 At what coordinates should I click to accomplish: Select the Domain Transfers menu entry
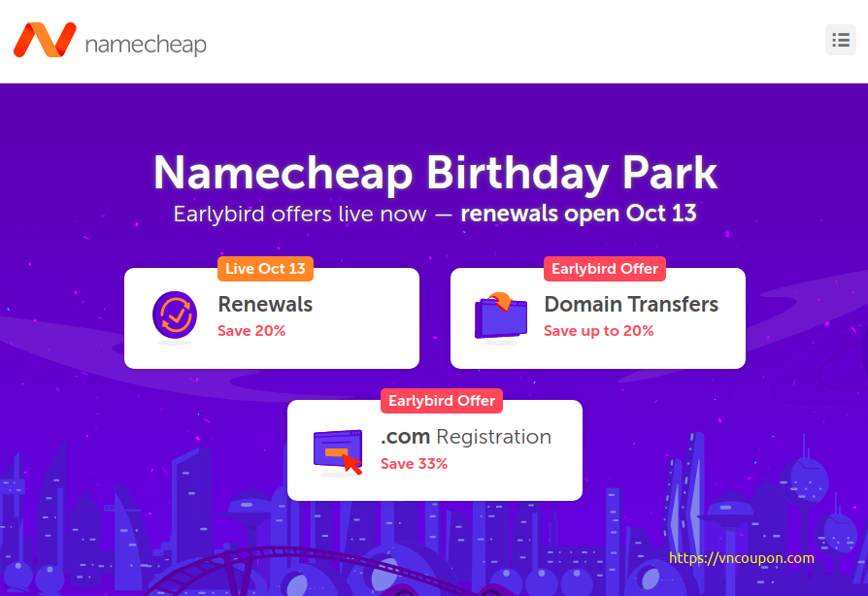coord(631,304)
